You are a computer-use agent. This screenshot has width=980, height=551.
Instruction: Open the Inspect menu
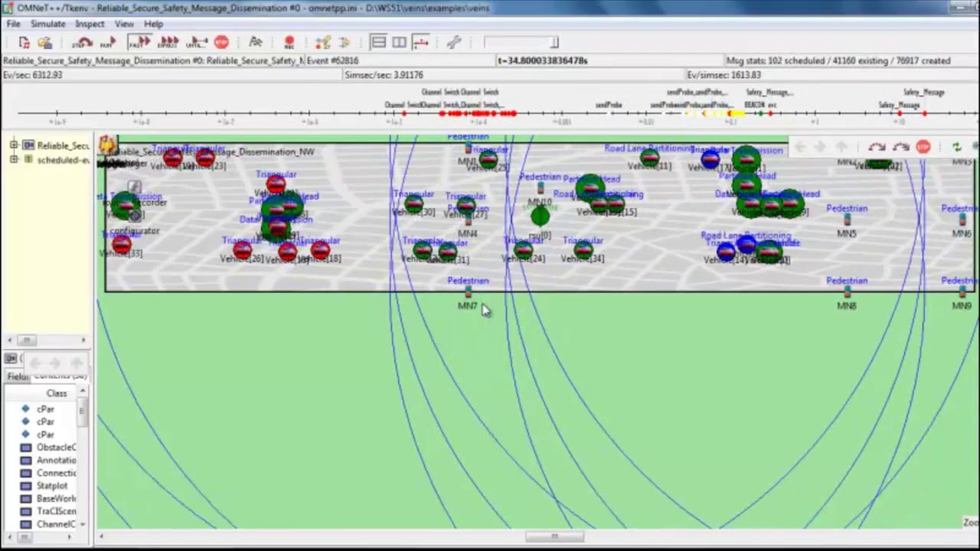point(90,24)
